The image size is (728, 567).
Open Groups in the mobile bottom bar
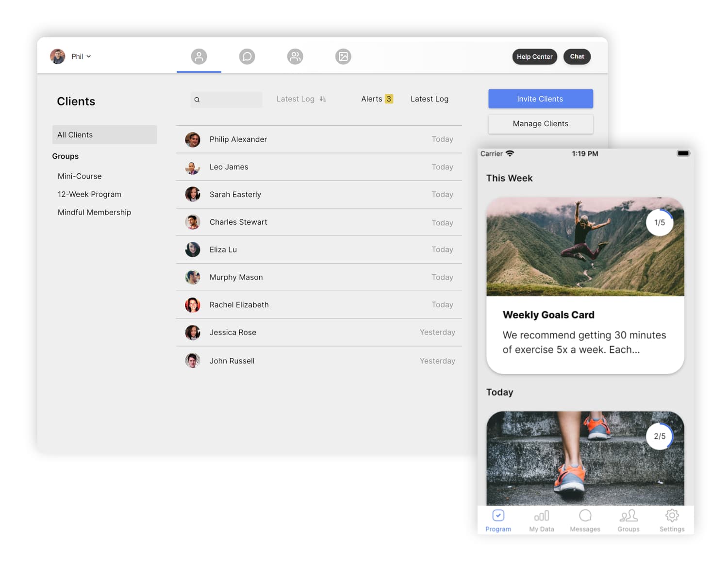pyautogui.click(x=629, y=520)
